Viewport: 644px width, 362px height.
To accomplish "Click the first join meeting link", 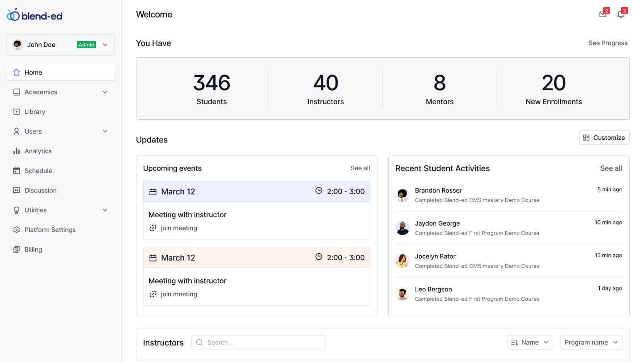I will 178,228.
